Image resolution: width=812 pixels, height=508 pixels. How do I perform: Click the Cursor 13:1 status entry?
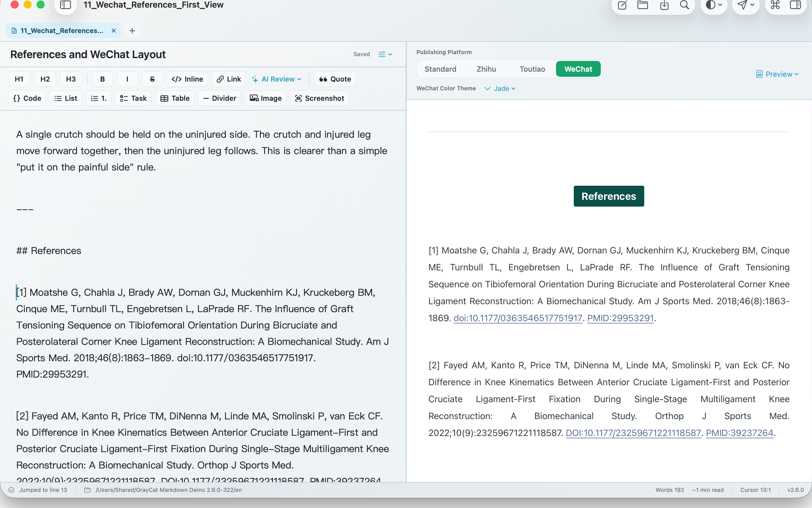[x=755, y=490]
